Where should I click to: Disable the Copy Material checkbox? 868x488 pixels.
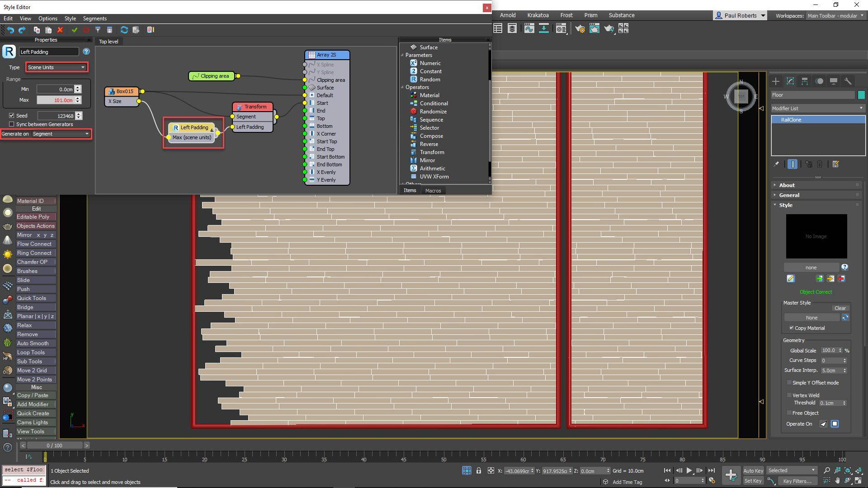[x=791, y=328]
